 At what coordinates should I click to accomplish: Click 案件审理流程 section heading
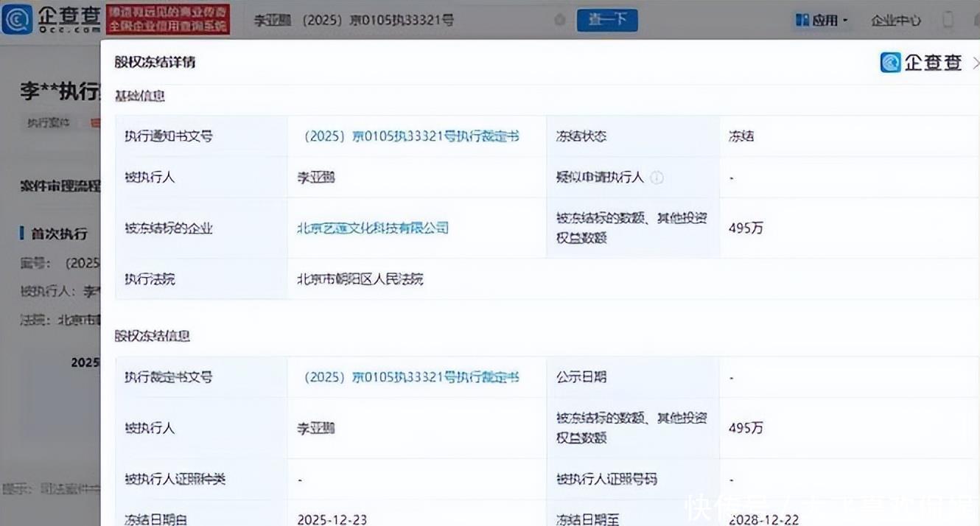click(60, 186)
